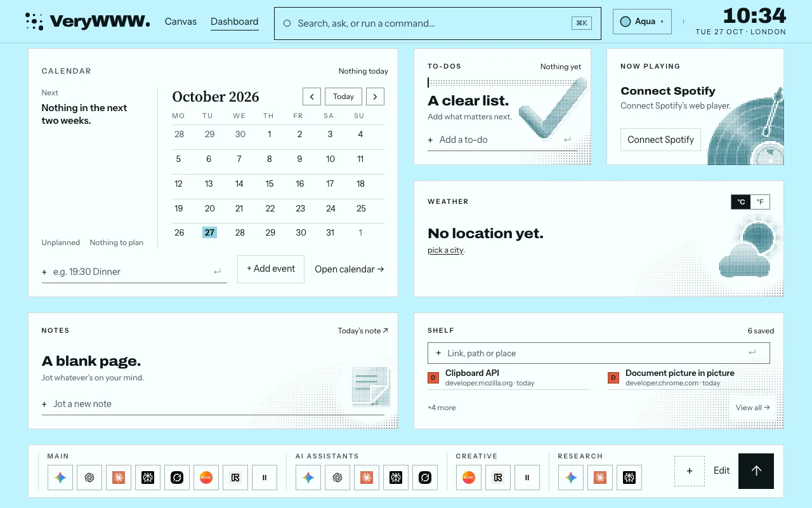Select October 15 in the calendar
This screenshot has width=812, height=508.
coord(270,184)
